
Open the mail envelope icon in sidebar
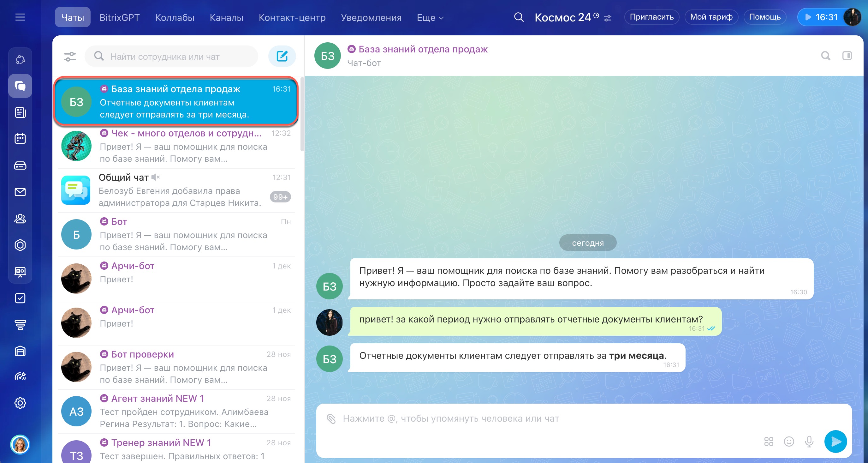[x=20, y=192]
